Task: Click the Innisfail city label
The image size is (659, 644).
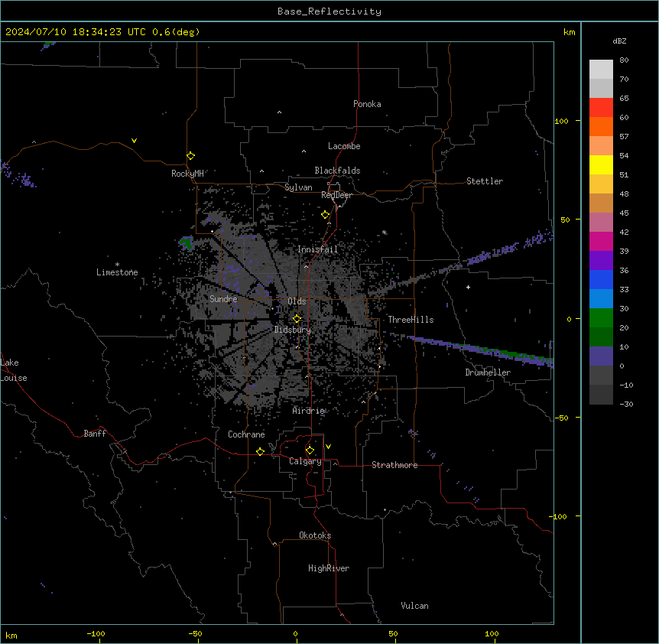Action: (x=318, y=249)
